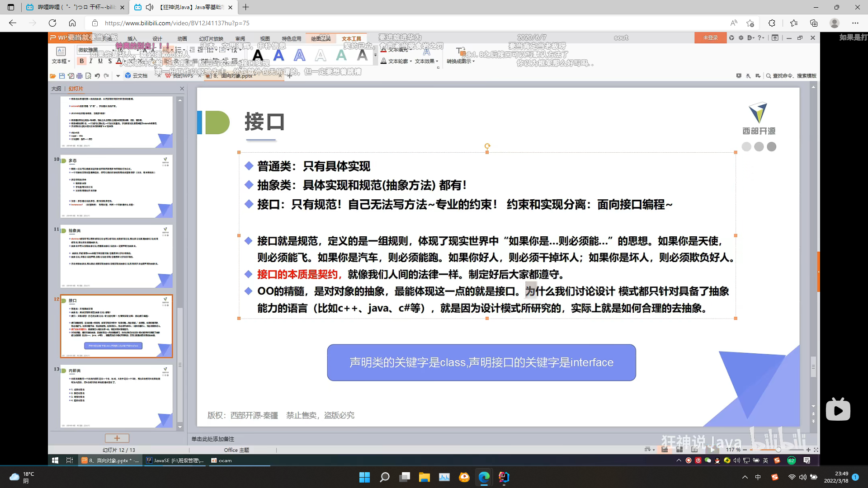Toggle Underline formatting button

click(100, 61)
